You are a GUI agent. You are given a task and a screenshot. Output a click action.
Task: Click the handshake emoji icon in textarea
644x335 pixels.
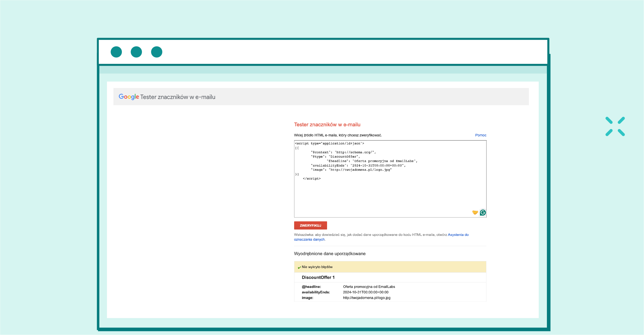point(475,212)
